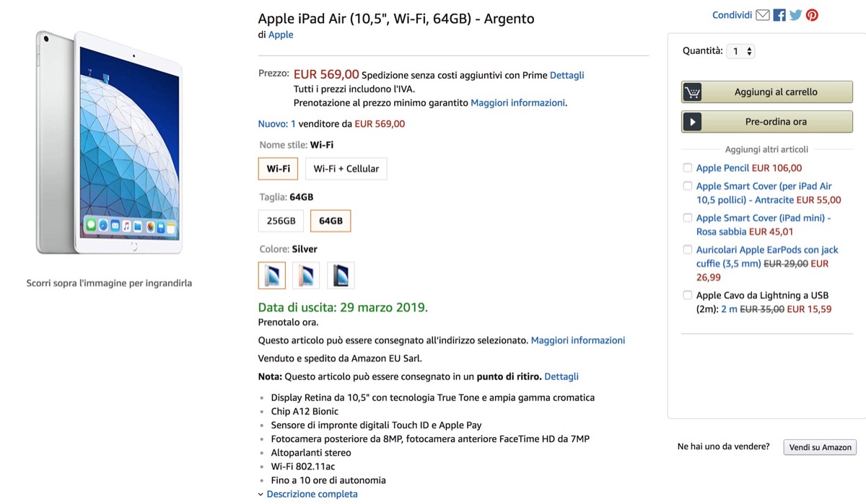Select the Wi-Fi + Cellular style option
The image size is (866, 504).
346,169
